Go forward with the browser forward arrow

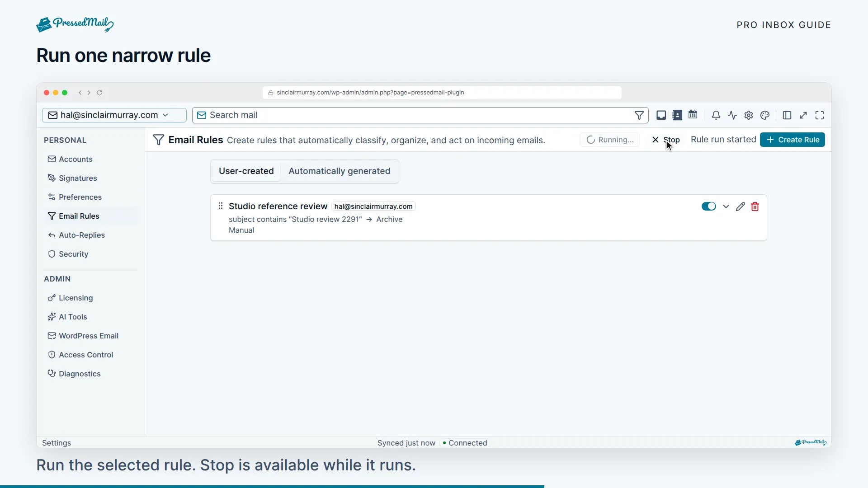(x=89, y=93)
